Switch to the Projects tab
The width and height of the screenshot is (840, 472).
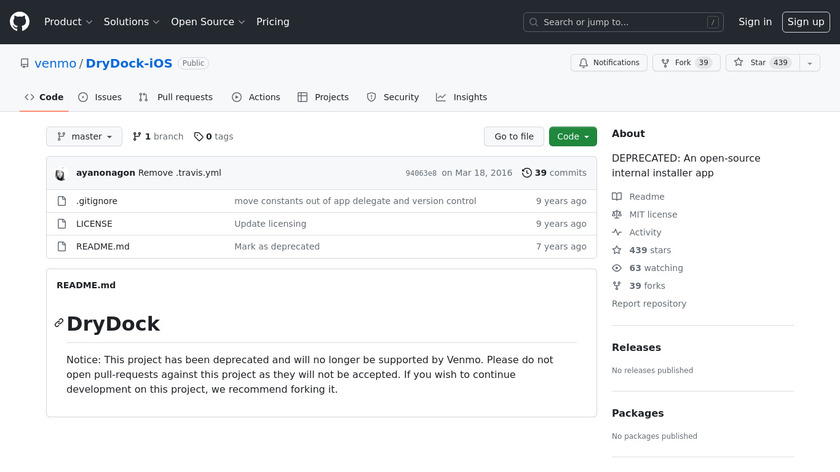click(323, 97)
